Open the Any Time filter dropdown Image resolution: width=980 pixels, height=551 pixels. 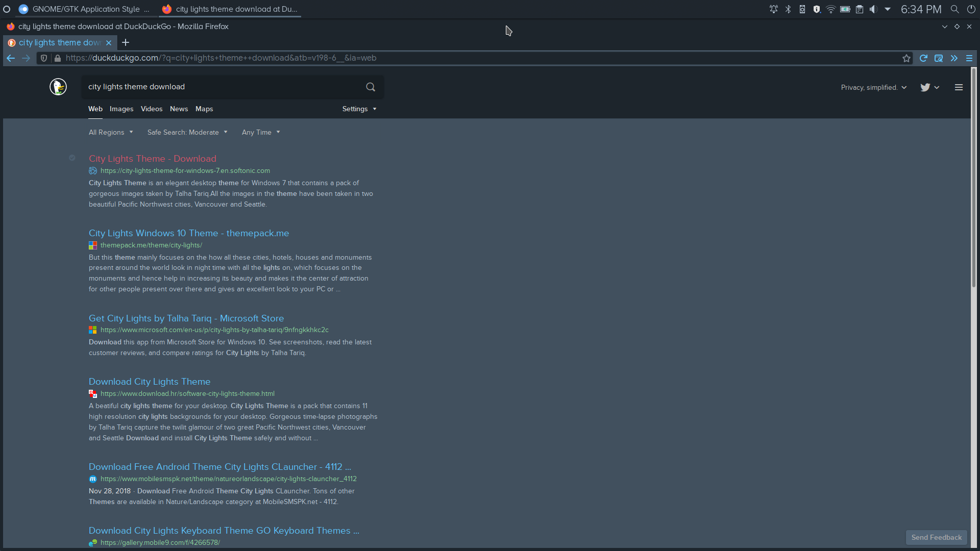point(261,132)
